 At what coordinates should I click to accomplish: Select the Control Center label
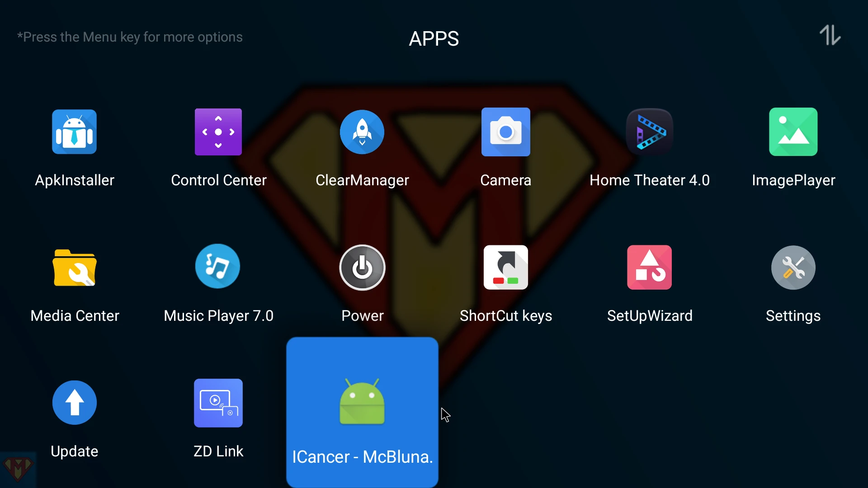pyautogui.click(x=219, y=180)
